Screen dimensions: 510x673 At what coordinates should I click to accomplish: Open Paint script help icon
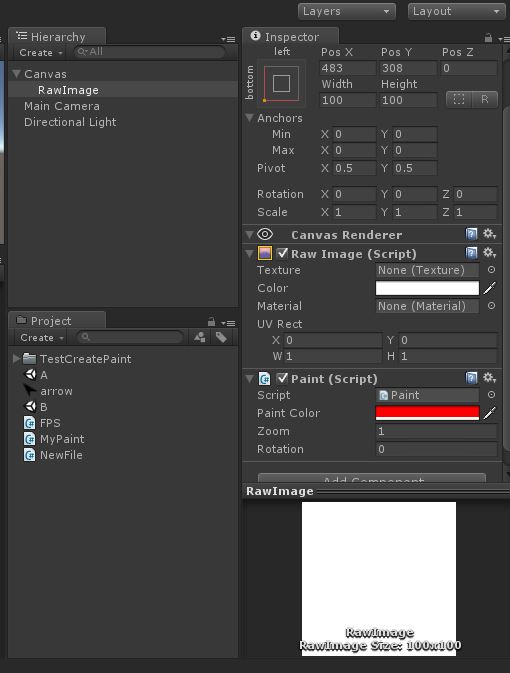[471, 378]
